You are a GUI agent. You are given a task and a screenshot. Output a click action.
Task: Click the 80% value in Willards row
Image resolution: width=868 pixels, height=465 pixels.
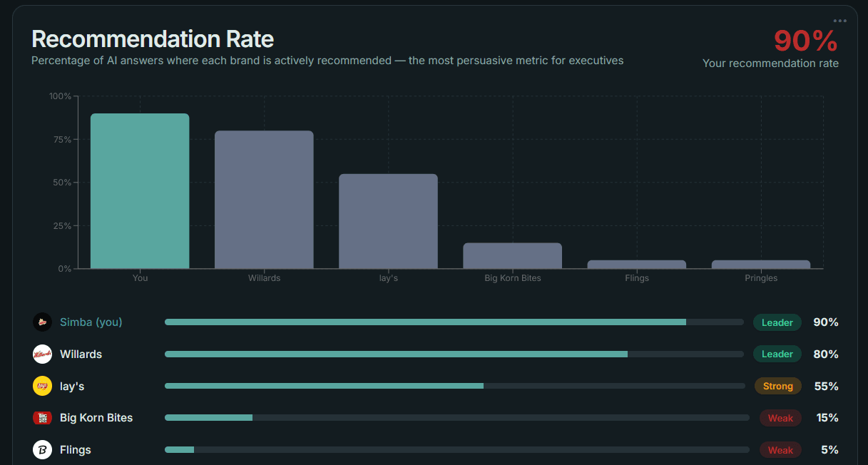tap(826, 354)
